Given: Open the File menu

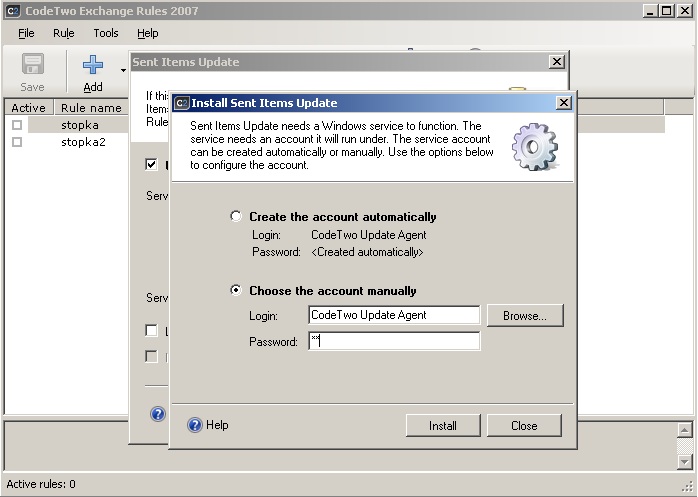Looking at the screenshot, I should [26, 33].
